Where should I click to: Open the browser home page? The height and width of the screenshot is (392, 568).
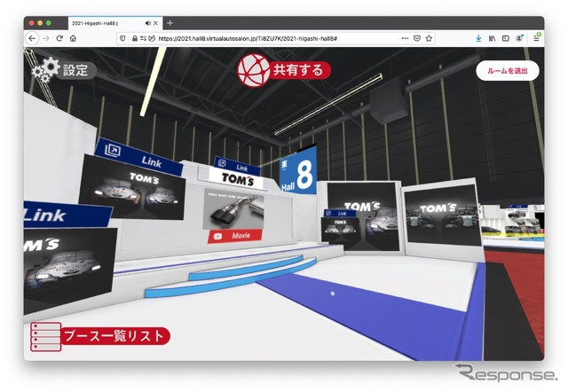click(73, 38)
